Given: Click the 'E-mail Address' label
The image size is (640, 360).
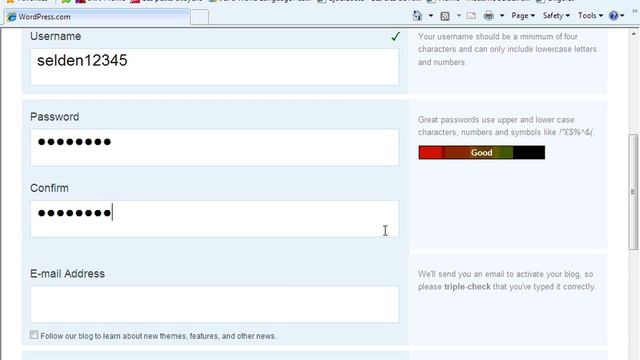Looking at the screenshot, I should tap(67, 273).
